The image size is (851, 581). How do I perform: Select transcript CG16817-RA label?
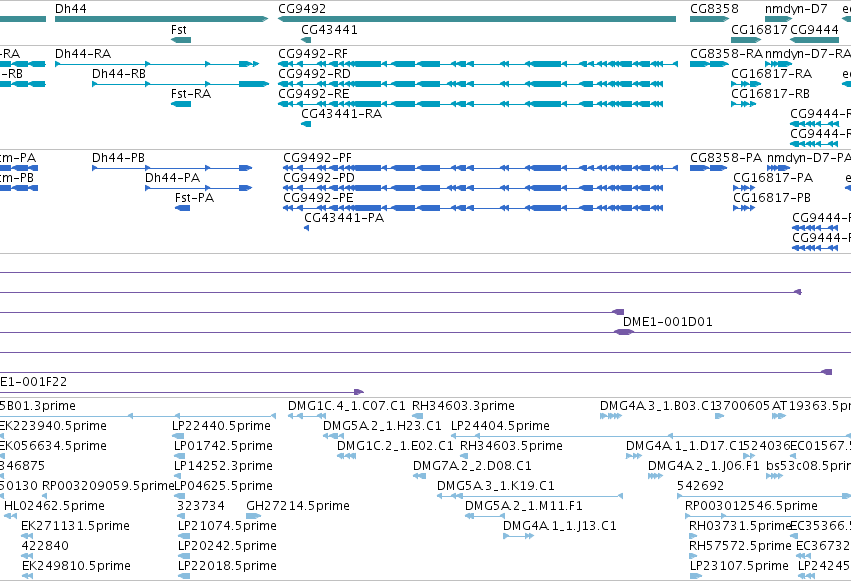[771, 74]
